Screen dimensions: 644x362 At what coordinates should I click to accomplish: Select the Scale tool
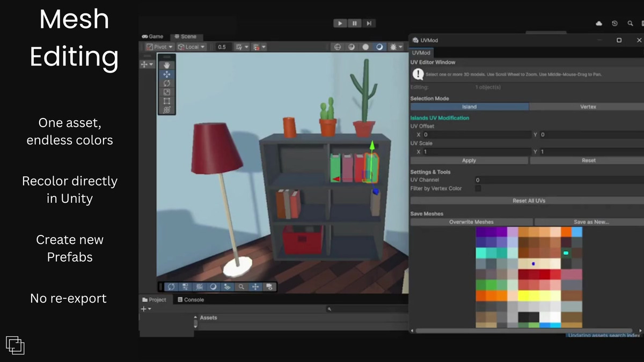coord(167,91)
